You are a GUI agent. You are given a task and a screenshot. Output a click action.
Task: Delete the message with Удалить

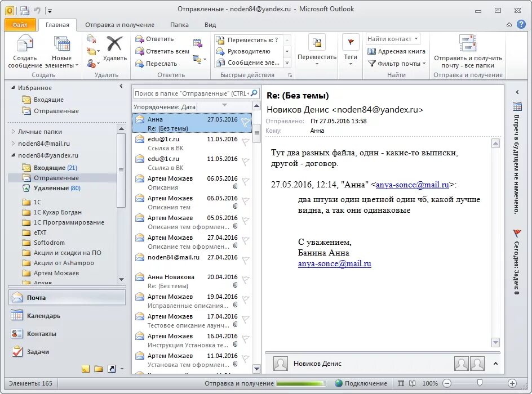click(114, 48)
